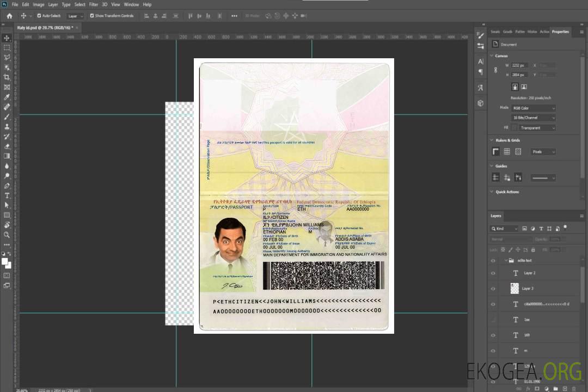The width and height of the screenshot is (588, 392).
Task: Click the Home icon in options bar
Action: [9, 16]
